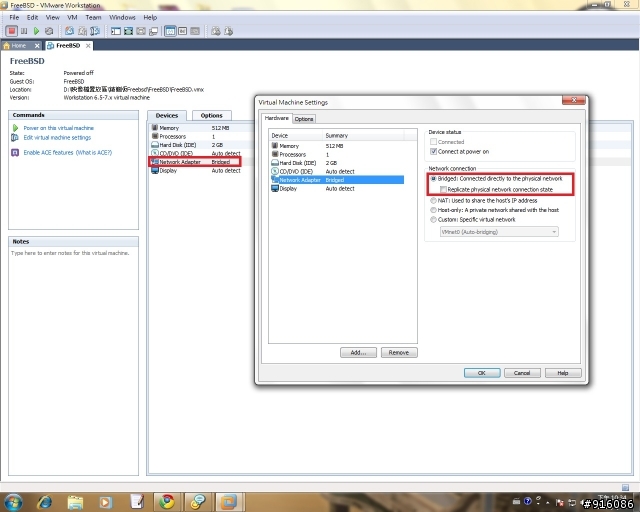This screenshot has height=512, width=640.
Task: Select the Custom virtual network radio button
Action: (433, 220)
